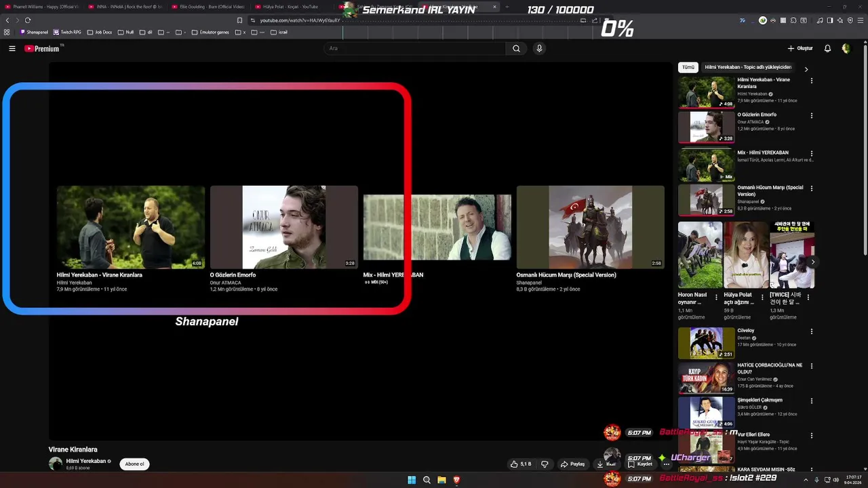
Task: Open YouTube notifications bell
Action: (827, 49)
